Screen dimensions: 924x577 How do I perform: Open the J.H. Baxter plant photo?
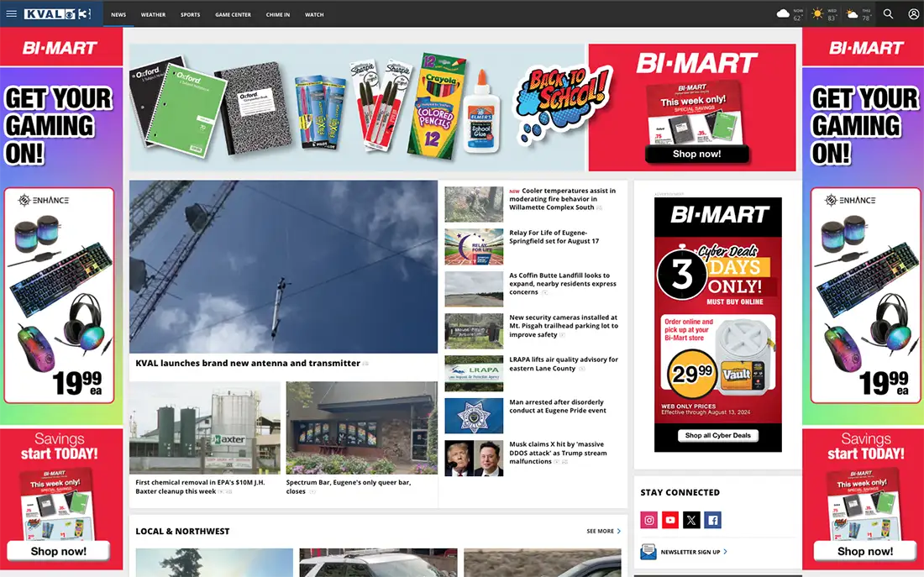[x=205, y=428]
